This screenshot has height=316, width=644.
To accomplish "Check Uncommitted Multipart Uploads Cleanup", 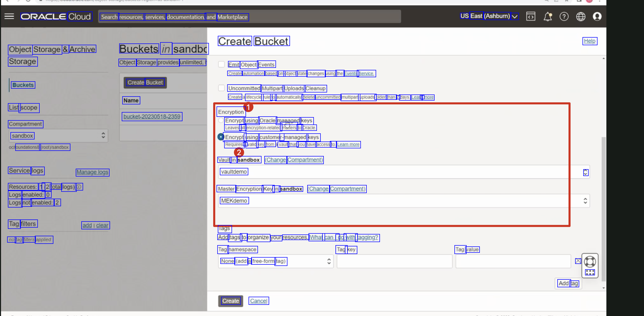I will click(221, 88).
